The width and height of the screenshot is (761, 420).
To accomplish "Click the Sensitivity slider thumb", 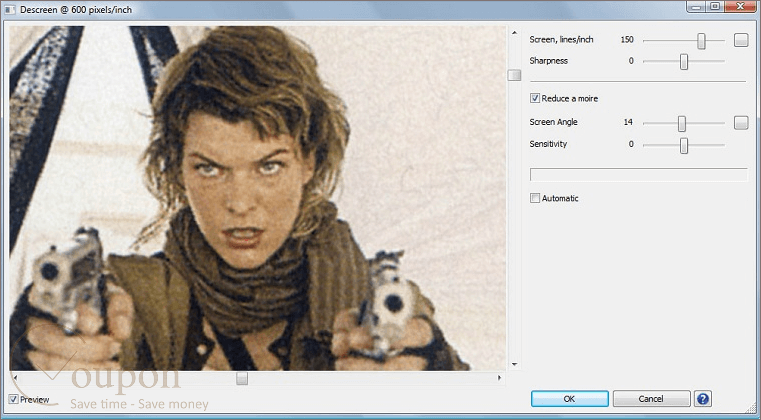I will [684, 146].
